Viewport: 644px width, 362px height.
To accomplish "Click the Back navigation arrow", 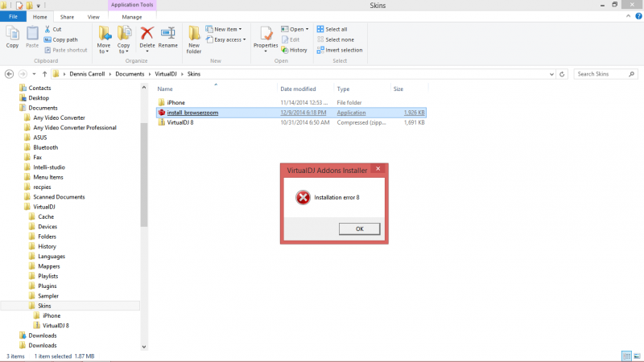I will 9,74.
